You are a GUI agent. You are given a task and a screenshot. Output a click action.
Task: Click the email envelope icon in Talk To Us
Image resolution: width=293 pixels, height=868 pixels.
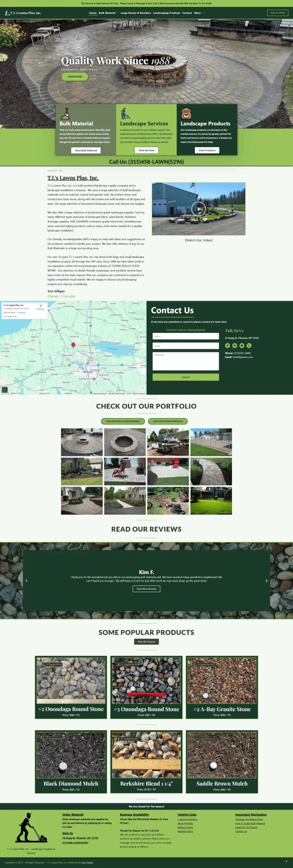242,346
